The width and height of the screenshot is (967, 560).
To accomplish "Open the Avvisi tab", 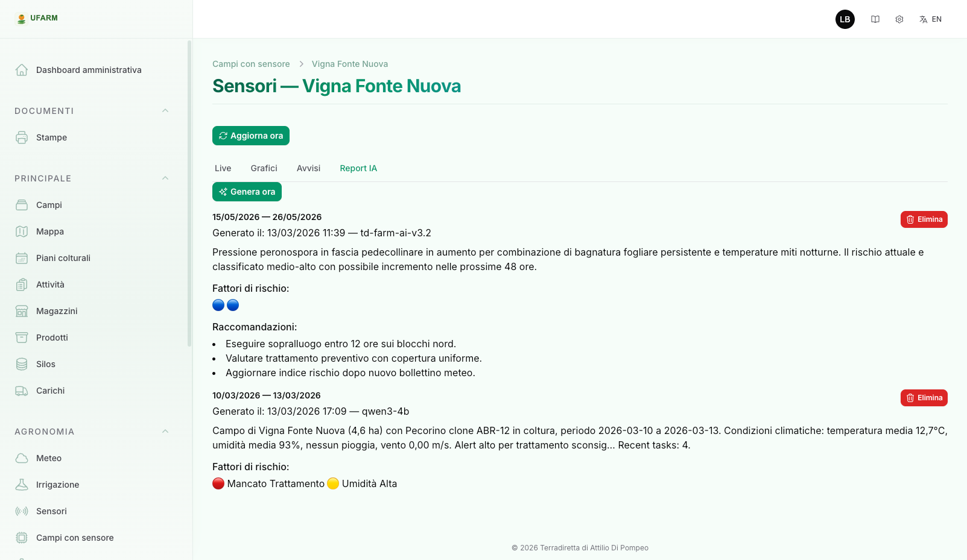I will [x=308, y=168].
